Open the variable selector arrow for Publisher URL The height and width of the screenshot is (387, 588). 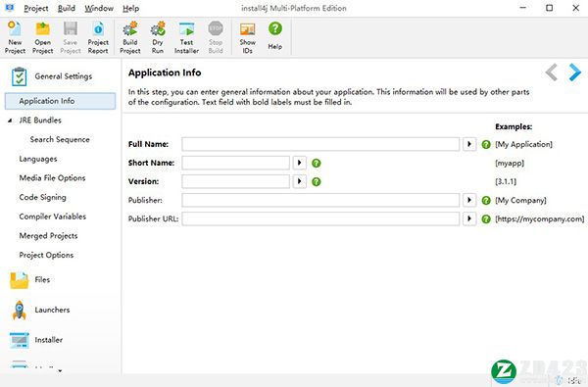pyautogui.click(x=469, y=218)
